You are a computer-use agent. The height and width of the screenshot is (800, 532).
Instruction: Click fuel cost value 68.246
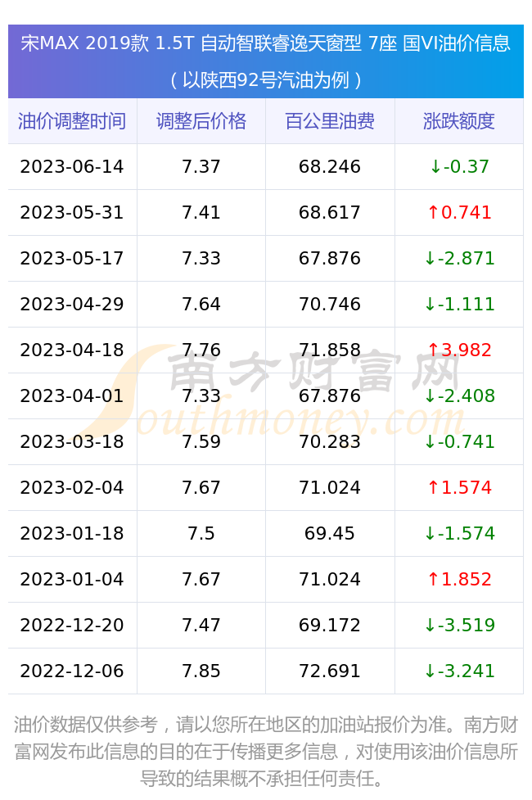(330, 167)
